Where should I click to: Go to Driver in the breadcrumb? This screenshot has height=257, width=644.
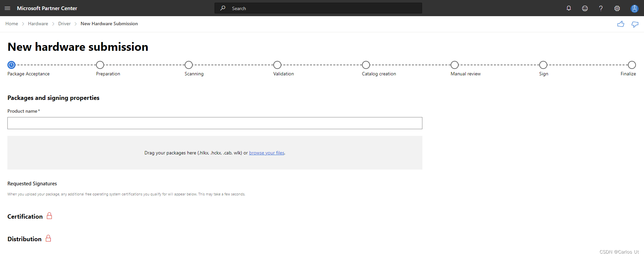pyautogui.click(x=64, y=24)
